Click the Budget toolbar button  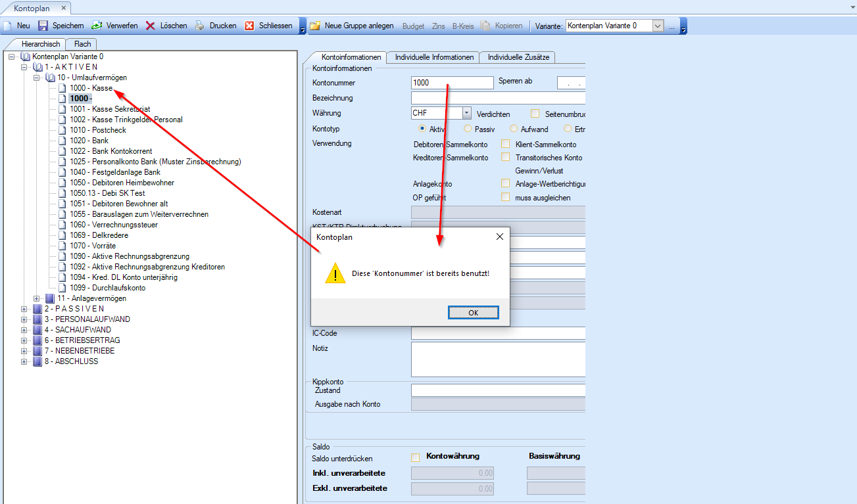(413, 26)
